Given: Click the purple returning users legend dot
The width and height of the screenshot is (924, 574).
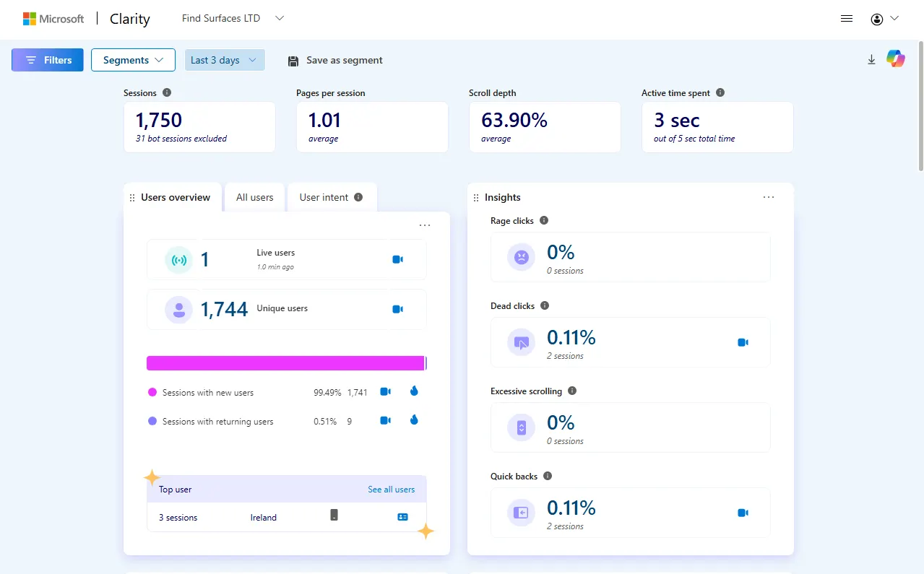Looking at the screenshot, I should coord(152,421).
